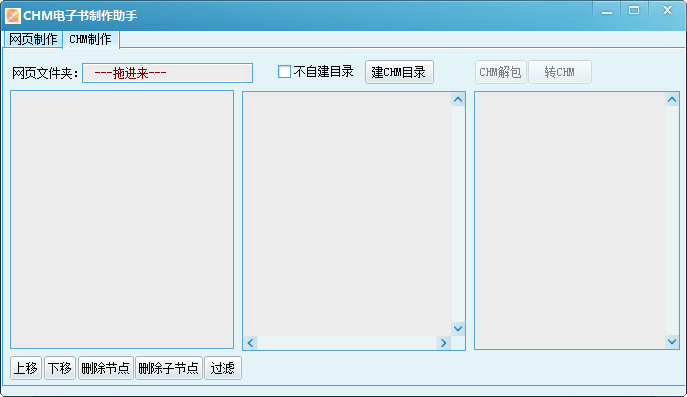Viewport: 687px width, 397px height.
Task: Click the CHM解包 button
Action: [500, 72]
